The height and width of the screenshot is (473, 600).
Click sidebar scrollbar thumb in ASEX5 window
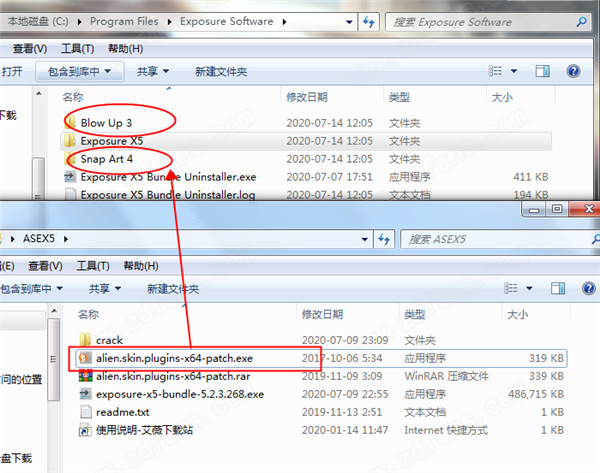(x=53, y=359)
